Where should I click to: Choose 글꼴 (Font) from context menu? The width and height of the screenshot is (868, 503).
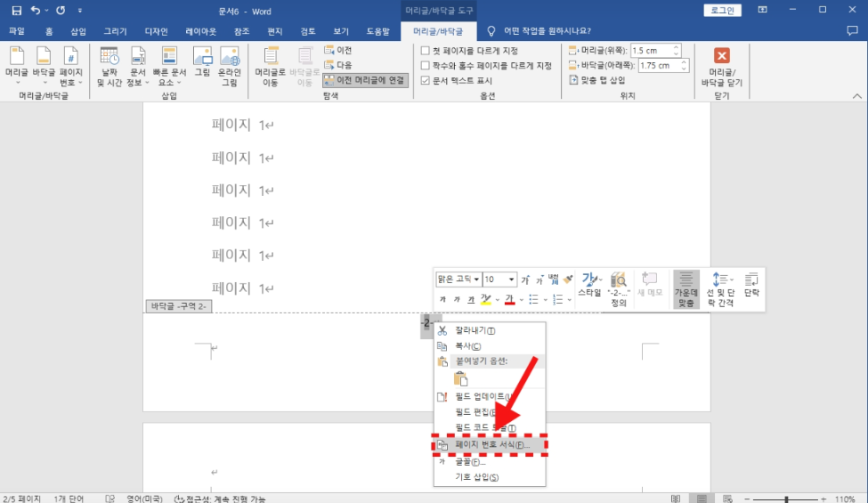pyautogui.click(x=490, y=461)
